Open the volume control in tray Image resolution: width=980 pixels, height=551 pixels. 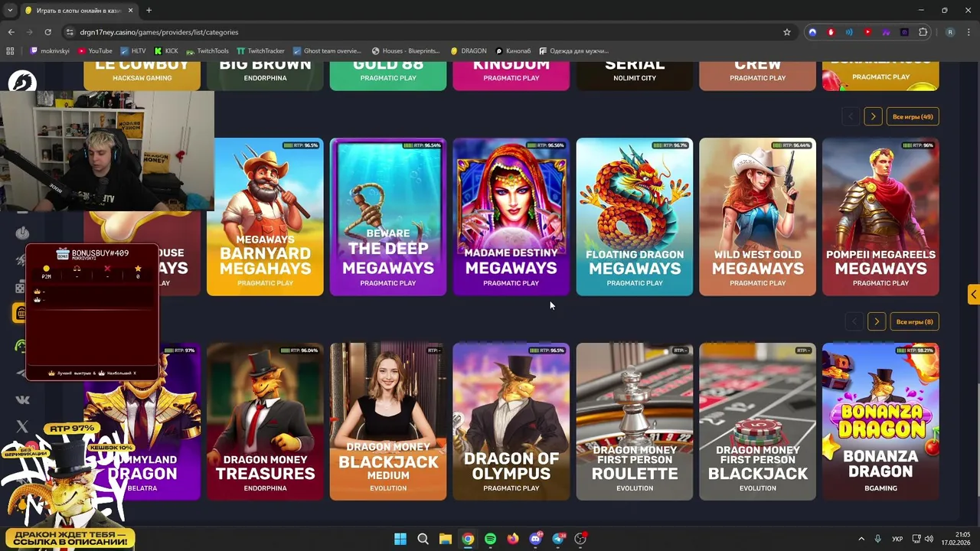(x=929, y=539)
